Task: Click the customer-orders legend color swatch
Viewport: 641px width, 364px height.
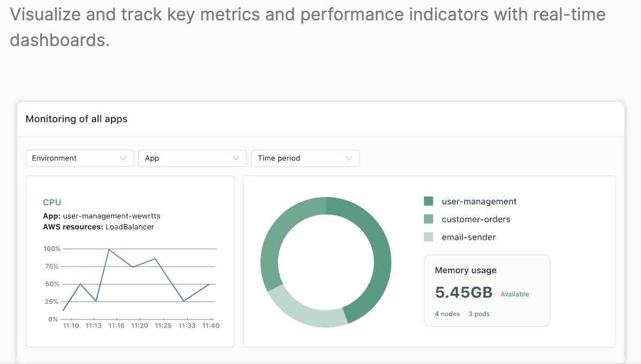Action: (x=428, y=219)
